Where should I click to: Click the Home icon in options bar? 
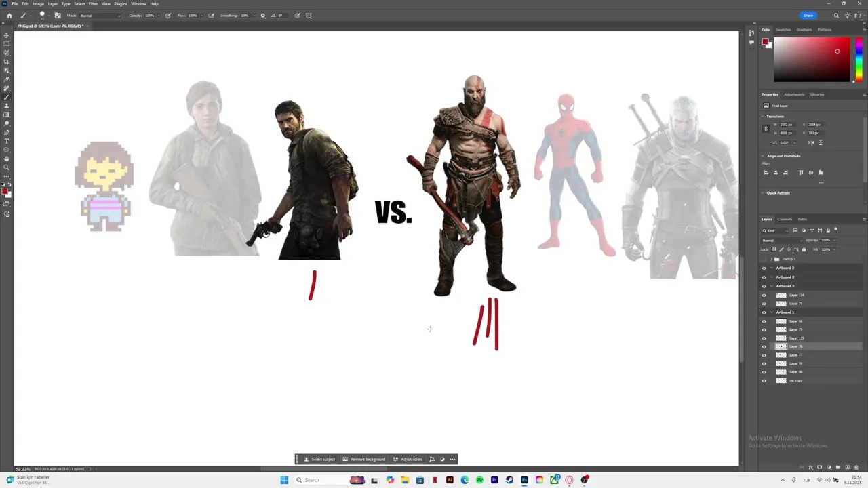[9, 16]
